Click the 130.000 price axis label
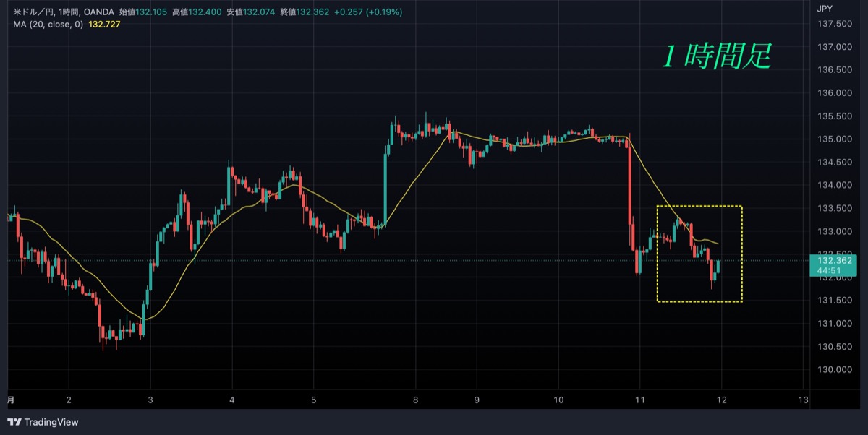 tap(833, 371)
